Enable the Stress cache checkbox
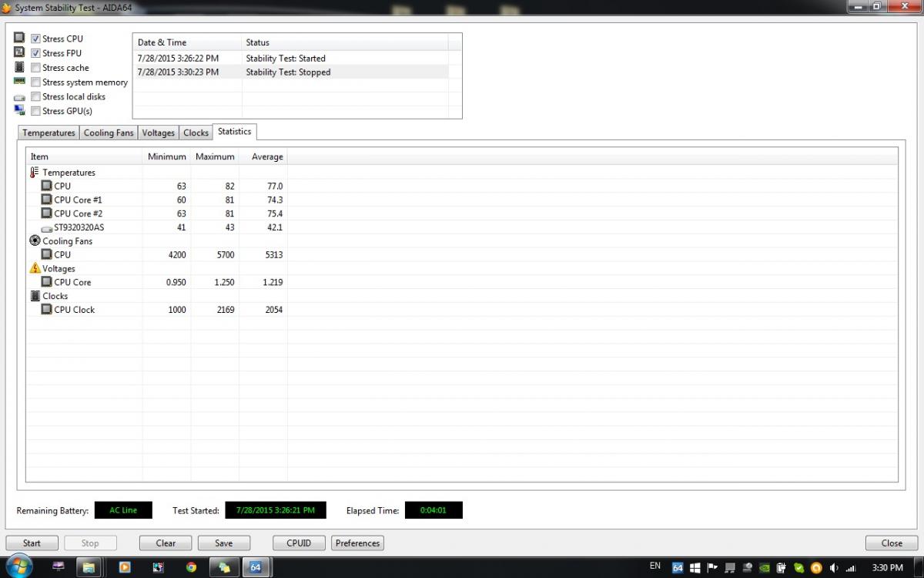 click(x=35, y=68)
